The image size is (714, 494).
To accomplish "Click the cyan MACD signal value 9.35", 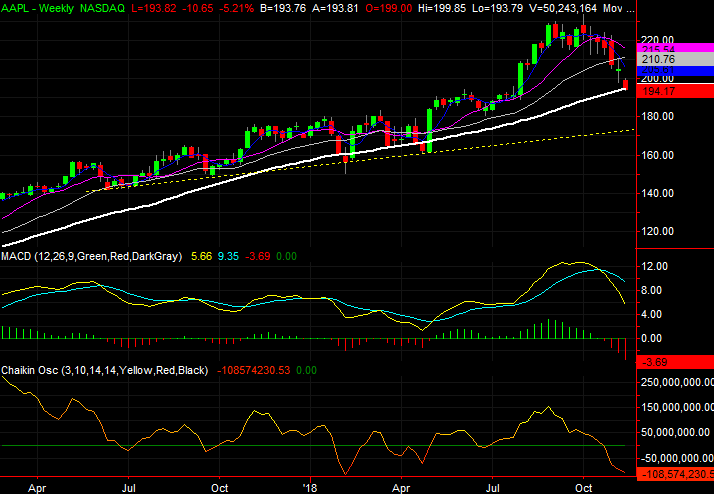I will point(228,256).
